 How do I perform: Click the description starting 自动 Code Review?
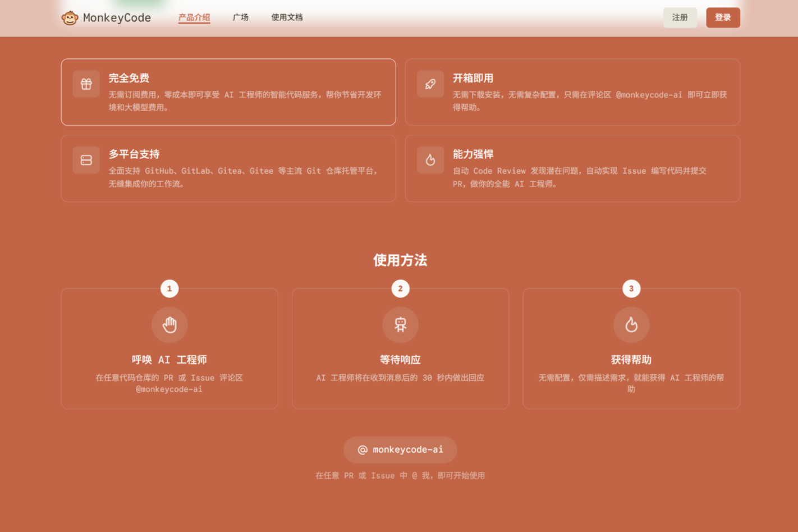tap(580, 177)
